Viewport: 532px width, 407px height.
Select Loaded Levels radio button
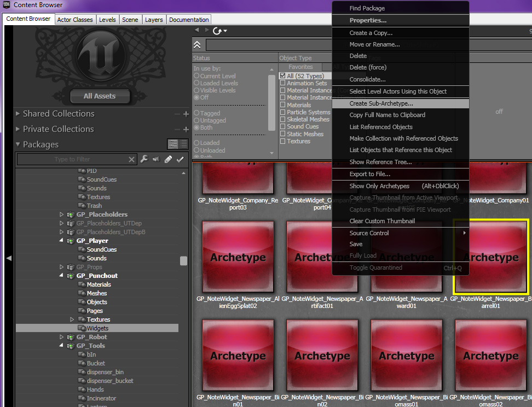(x=196, y=83)
